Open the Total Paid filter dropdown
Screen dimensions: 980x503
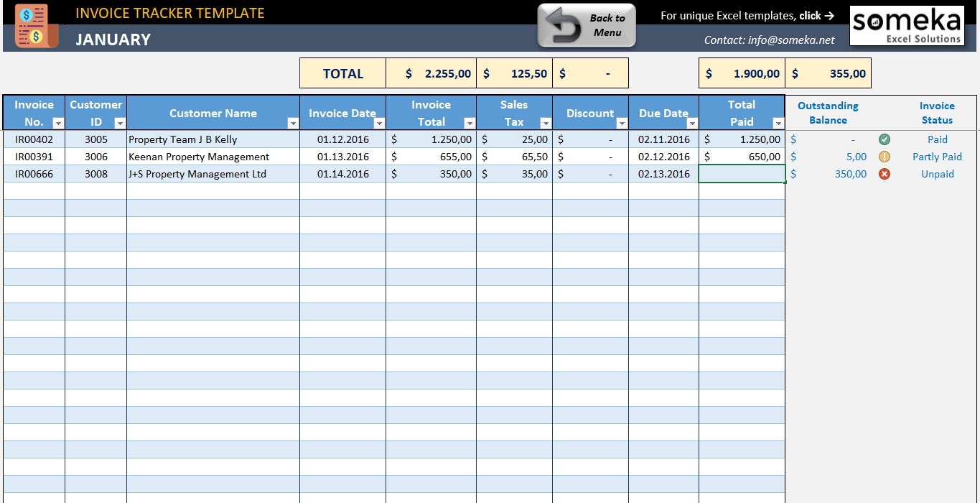click(779, 123)
